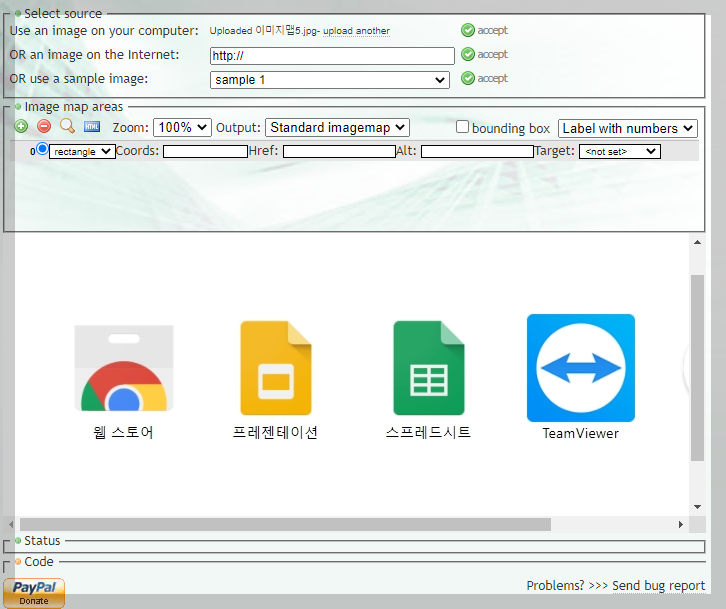Click the Status section heading
The image size is (726, 609).
pos(42,540)
